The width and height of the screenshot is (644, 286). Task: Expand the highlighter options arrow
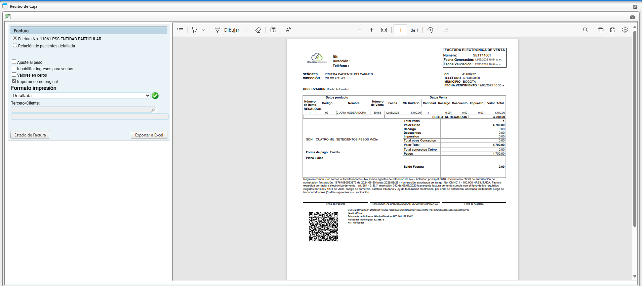(203, 30)
